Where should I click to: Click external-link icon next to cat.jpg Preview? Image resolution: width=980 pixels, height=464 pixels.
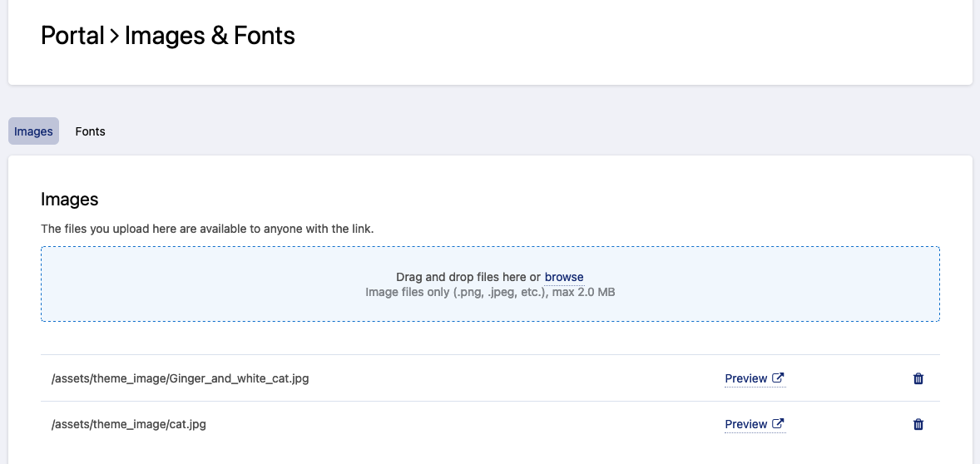(778, 423)
